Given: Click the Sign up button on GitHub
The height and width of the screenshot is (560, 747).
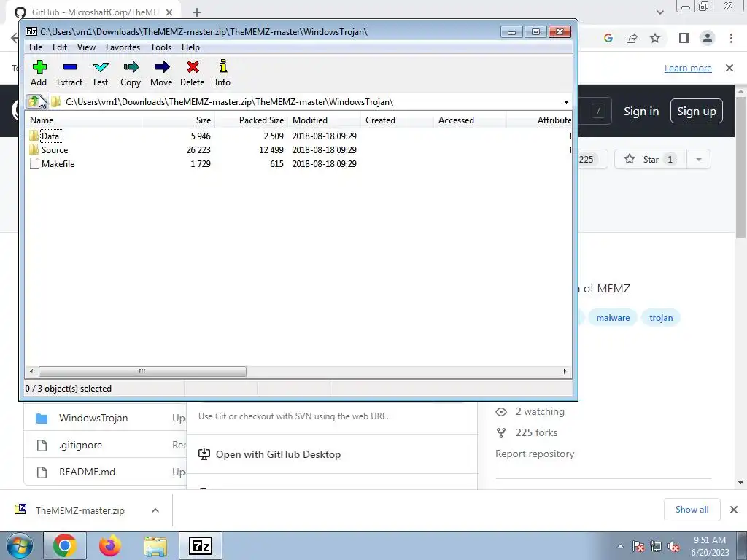Looking at the screenshot, I should 697,112.
